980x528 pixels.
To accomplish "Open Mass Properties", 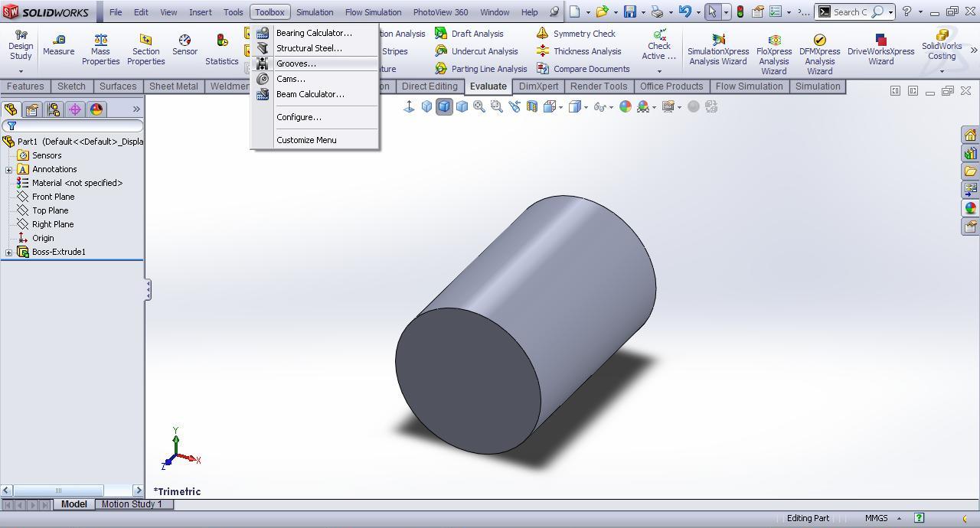I will click(100, 46).
